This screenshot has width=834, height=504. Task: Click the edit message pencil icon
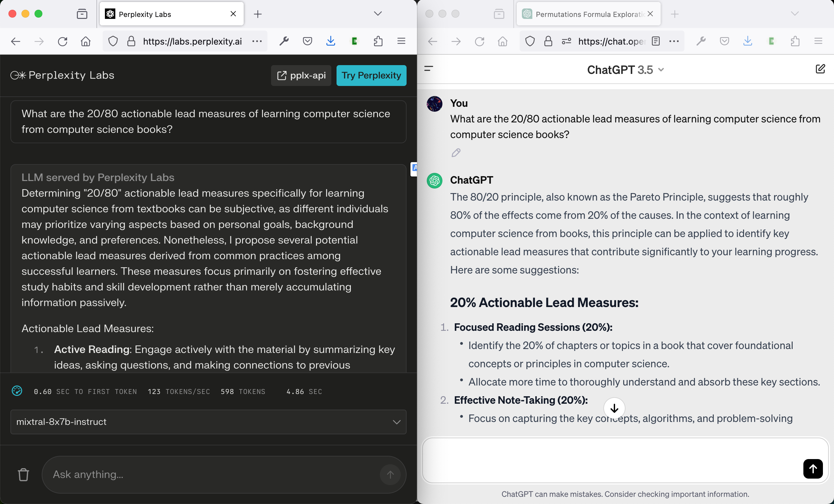(456, 153)
